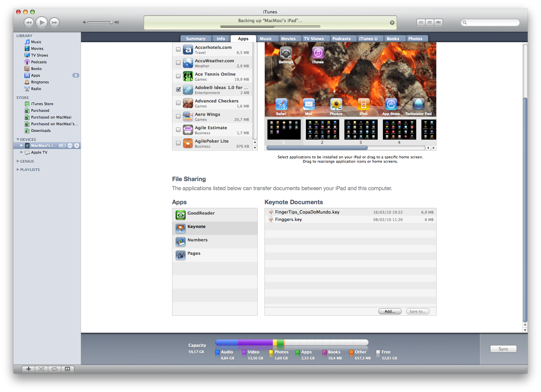Image resolution: width=541 pixels, height=392 pixels.
Task: Click iTunes icon on iPad home screen
Action: [318, 53]
